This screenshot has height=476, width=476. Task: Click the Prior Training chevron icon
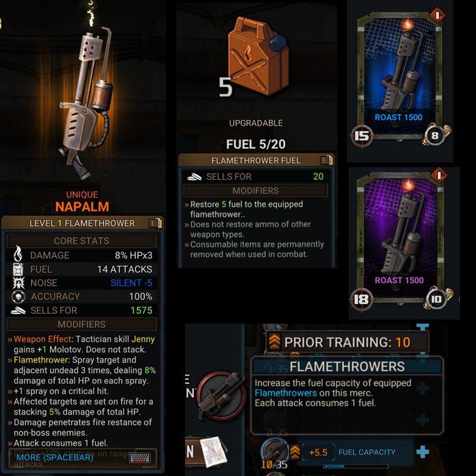click(274, 342)
